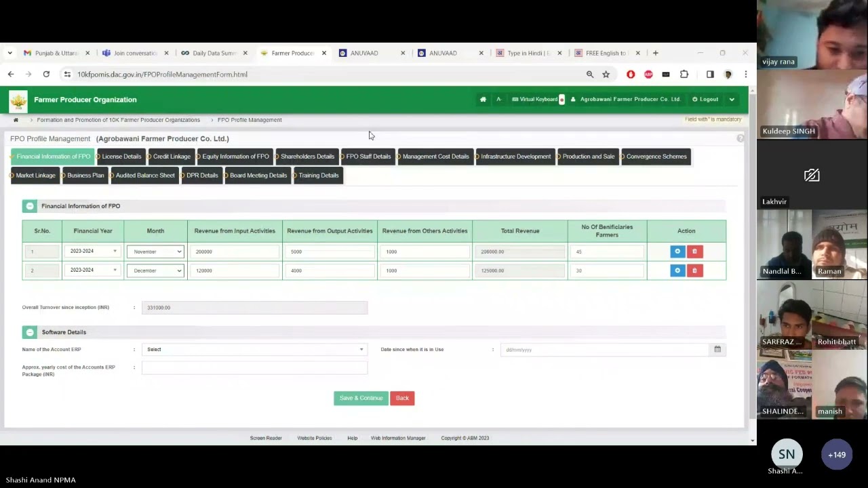Open a new browser tab with plus
Screen dimensions: 868x488
tap(655, 53)
